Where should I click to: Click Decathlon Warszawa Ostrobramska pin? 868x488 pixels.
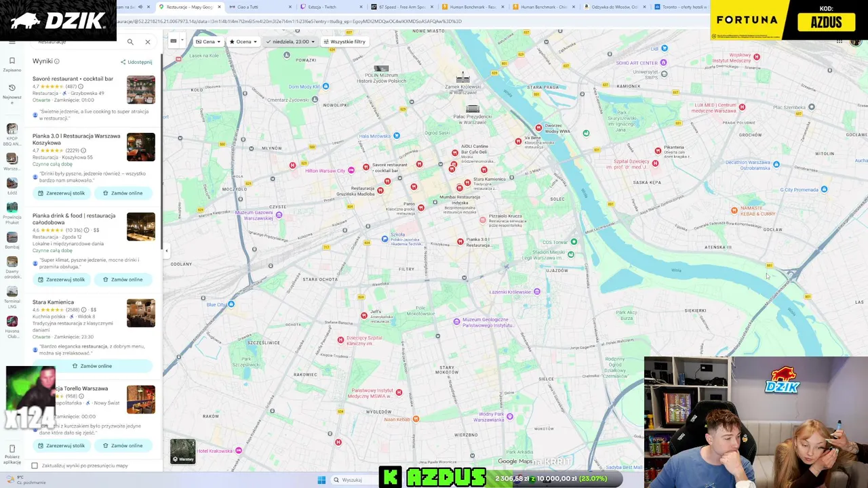[776, 165]
